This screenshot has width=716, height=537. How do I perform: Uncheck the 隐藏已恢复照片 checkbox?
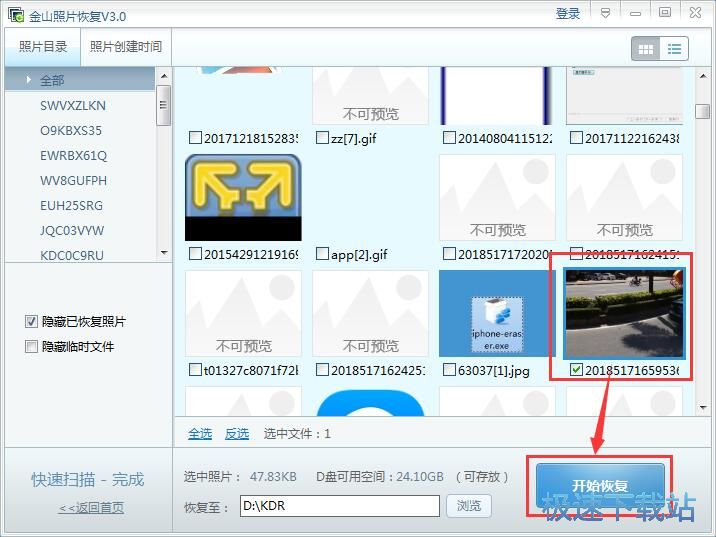pos(32,322)
